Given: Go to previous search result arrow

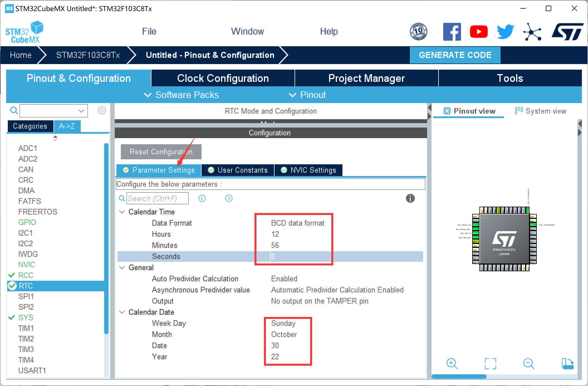Looking at the screenshot, I should coord(202,198).
